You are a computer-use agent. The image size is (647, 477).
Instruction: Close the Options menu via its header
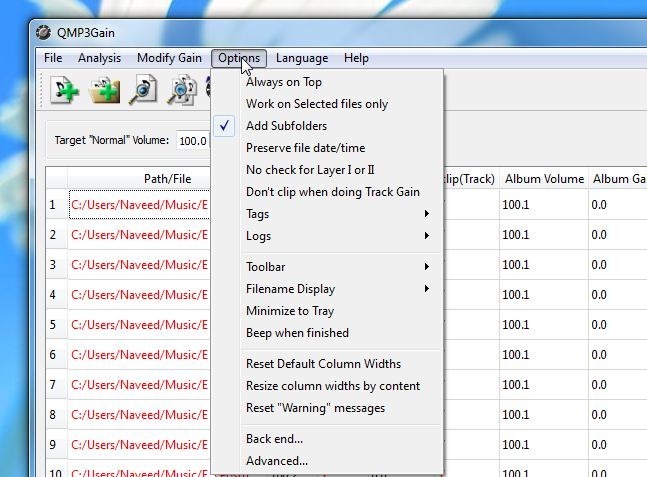point(239,58)
